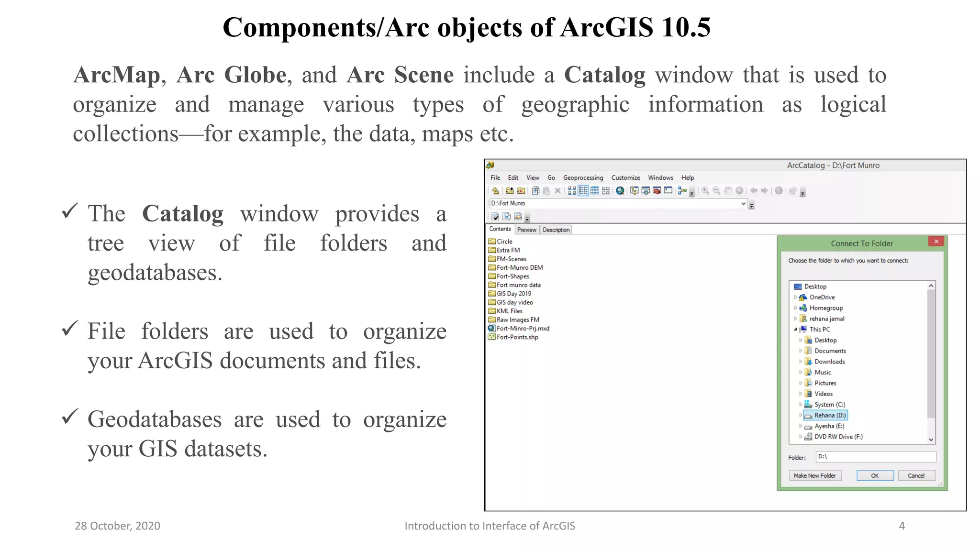Select the KML Files folder
Image resolution: width=980 pixels, height=551 pixels.
click(505, 311)
